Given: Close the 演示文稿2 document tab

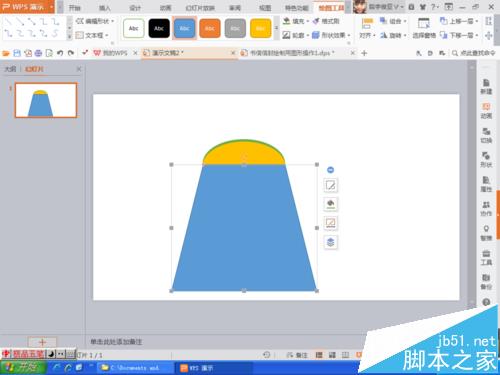Looking at the screenshot, I should (233, 53).
